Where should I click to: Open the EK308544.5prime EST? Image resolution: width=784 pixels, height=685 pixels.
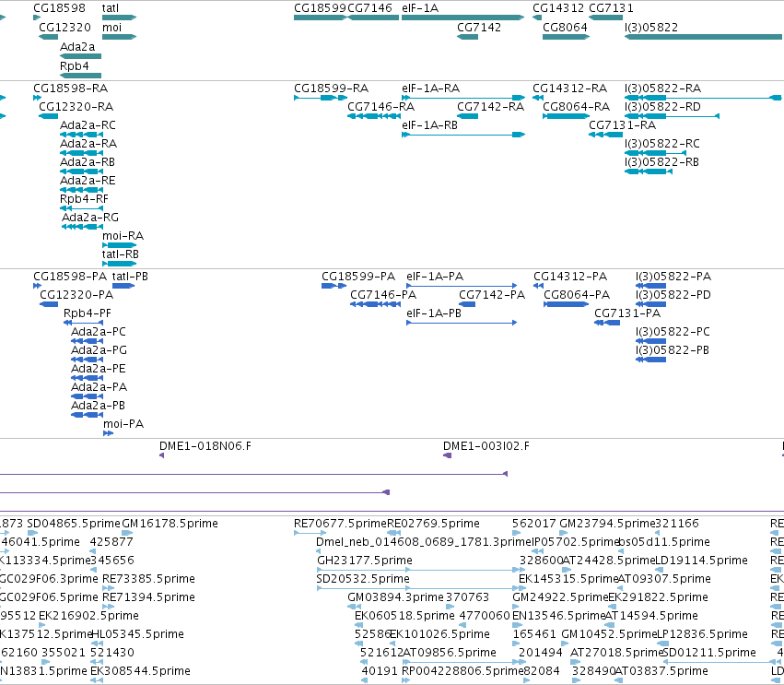pyautogui.click(x=97, y=680)
